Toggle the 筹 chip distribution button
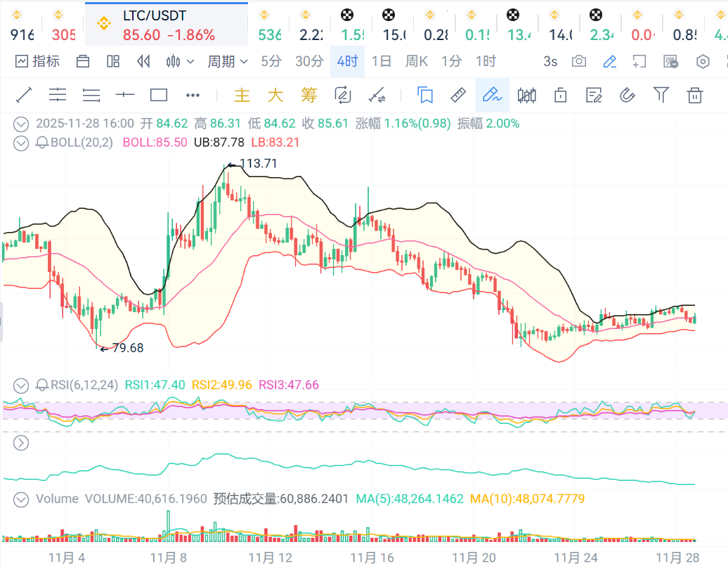Image resolution: width=728 pixels, height=568 pixels. (x=308, y=95)
